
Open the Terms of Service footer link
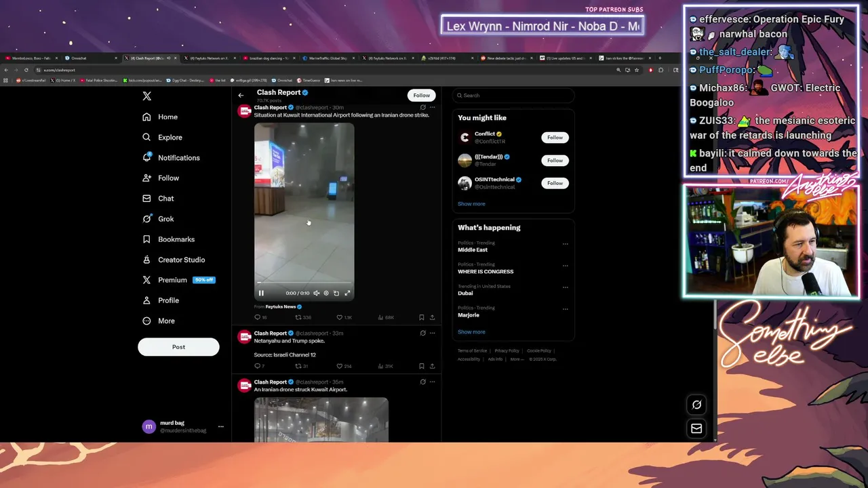[472, 350]
